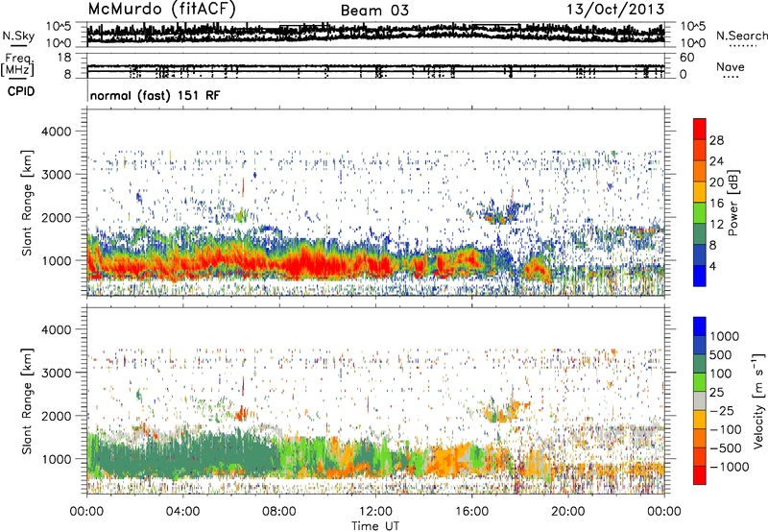The width and height of the screenshot is (768, 532).
Task: Click the 3000 km tick on velocity panel
Action: tap(56, 373)
